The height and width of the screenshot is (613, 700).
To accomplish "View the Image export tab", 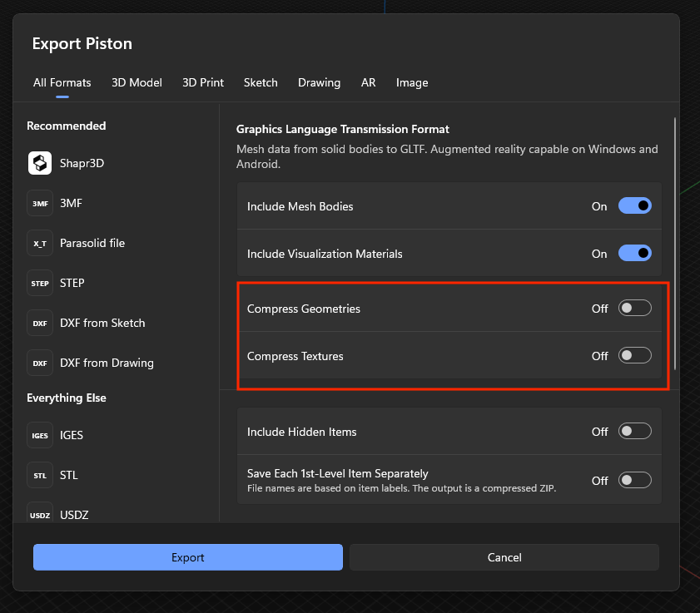I will (412, 82).
